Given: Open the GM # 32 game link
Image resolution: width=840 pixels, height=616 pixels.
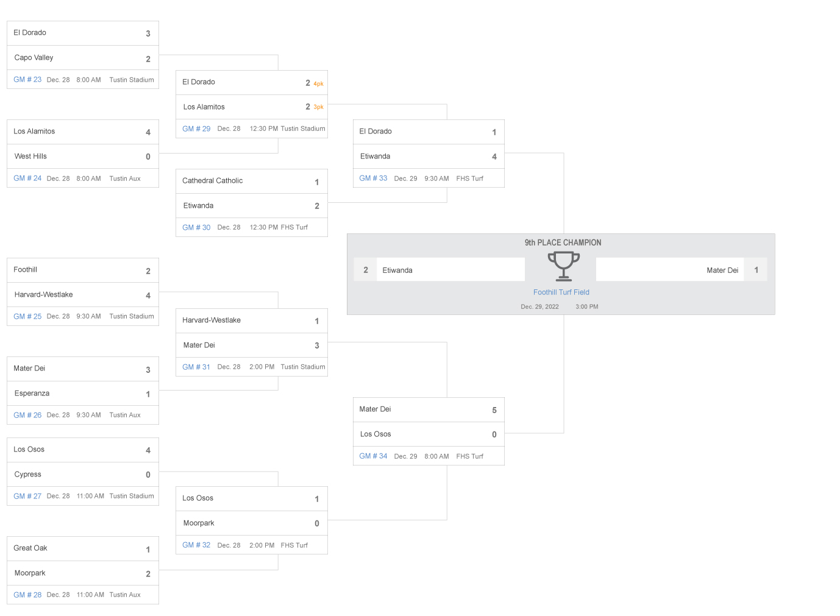Looking at the screenshot, I should click(196, 545).
